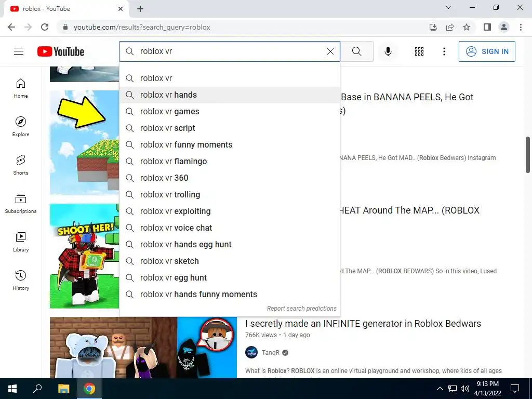Select suggestion "roblox vr"

[229, 78]
